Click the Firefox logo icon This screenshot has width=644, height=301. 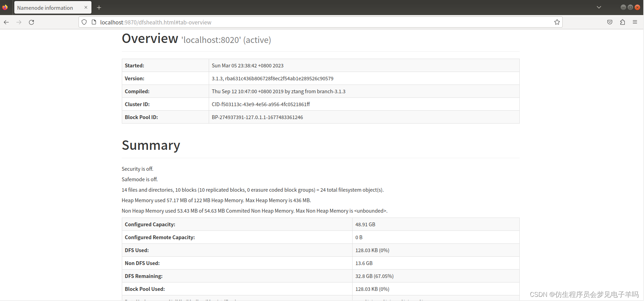[x=5, y=7]
